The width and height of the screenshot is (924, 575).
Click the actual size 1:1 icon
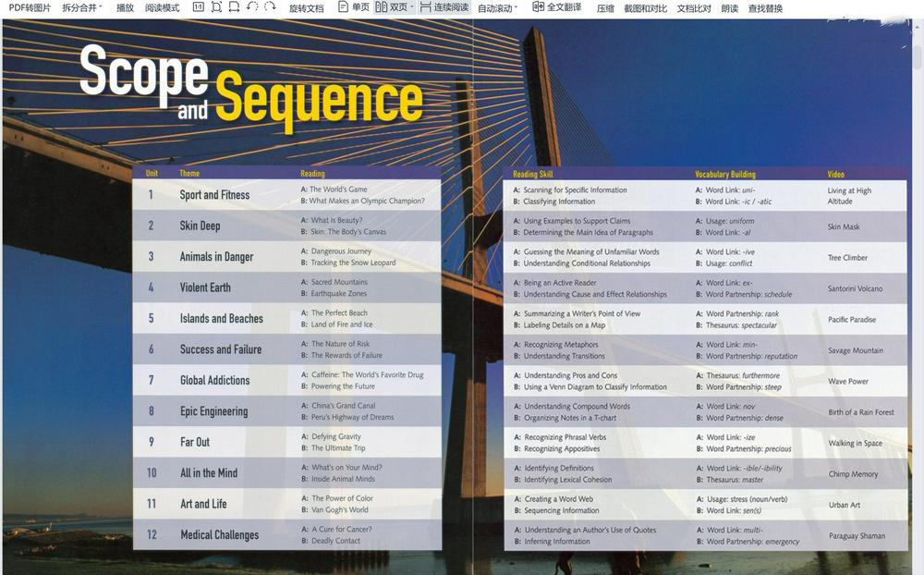198,7
